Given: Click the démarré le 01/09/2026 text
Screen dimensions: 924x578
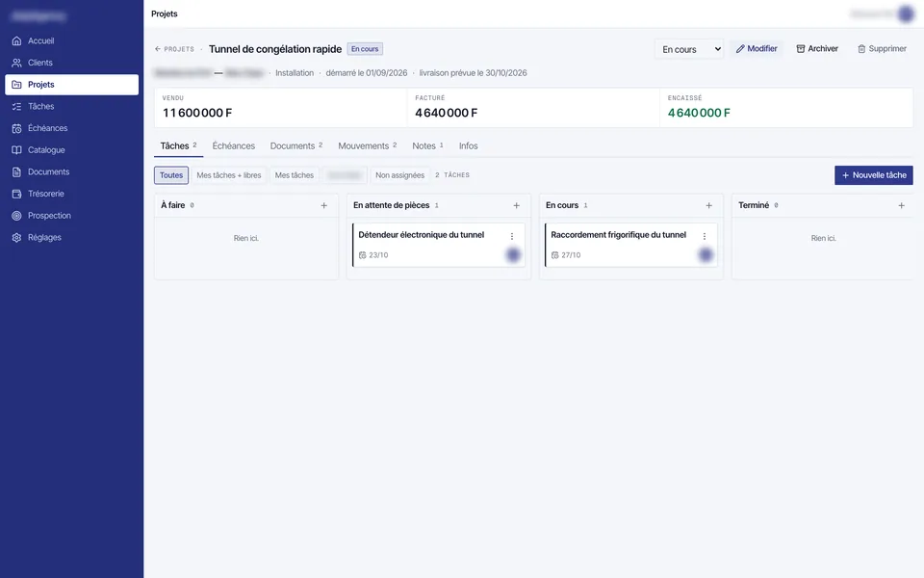Looking at the screenshot, I should 367,73.
